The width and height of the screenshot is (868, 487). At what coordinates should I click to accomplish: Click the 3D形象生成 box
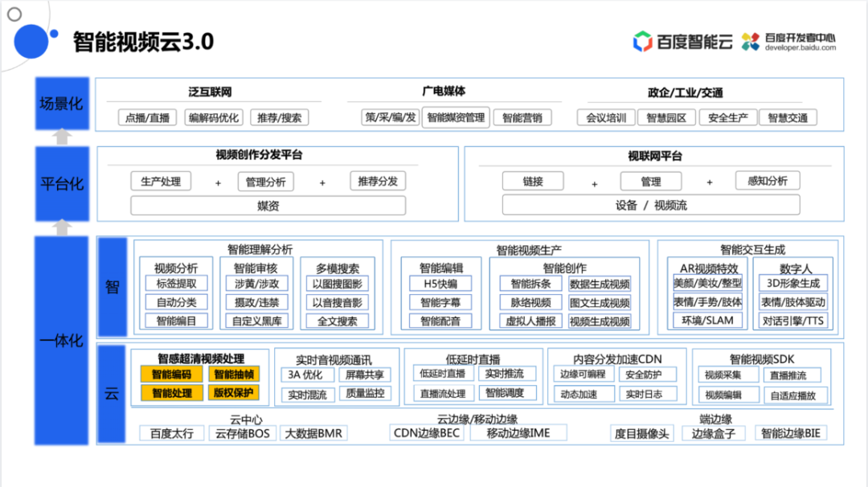tap(793, 283)
